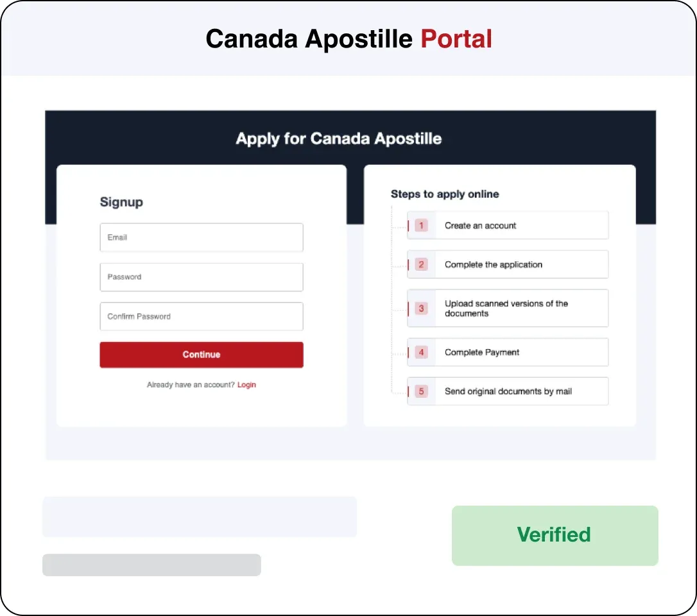Click the 'Steps to apply online' heading
This screenshot has width=697, height=616.
445,194
